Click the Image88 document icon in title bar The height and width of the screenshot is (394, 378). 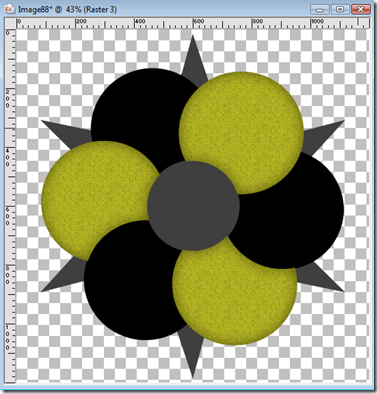tap(10, 9)
